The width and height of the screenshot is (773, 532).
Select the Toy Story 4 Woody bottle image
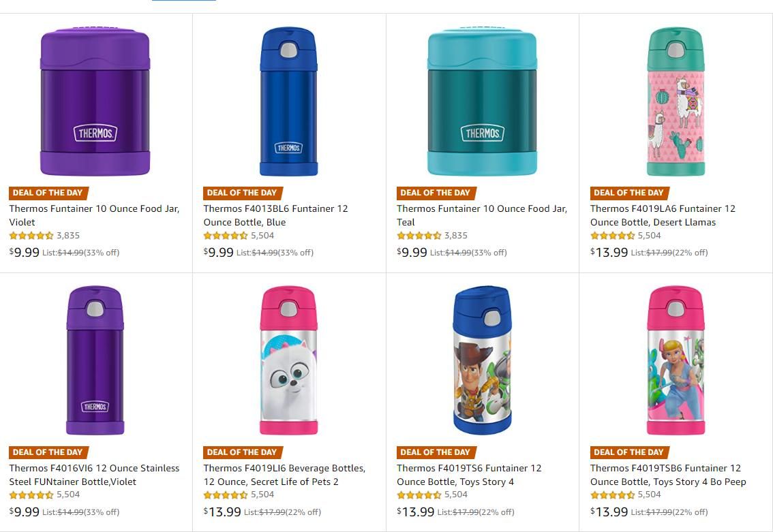(x=482, y=361)
